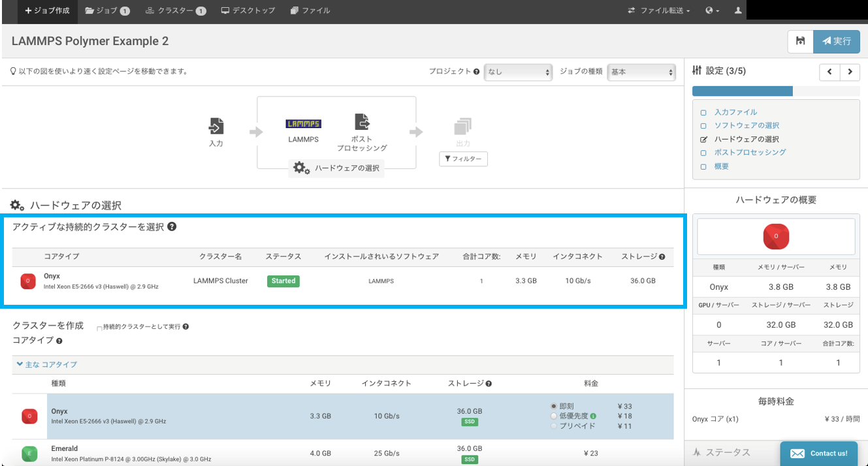Click the 実行 run button

point(837,41)
